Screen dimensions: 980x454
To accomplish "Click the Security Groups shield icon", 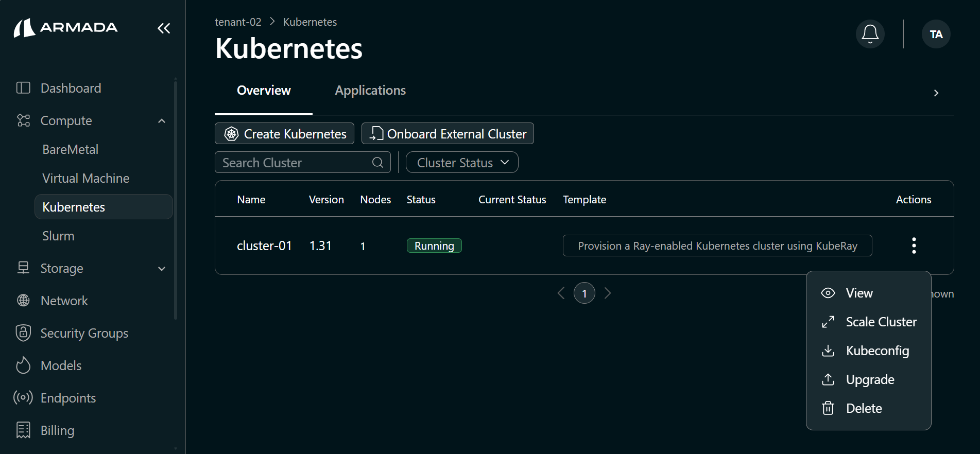I will [x=23, y=333].
